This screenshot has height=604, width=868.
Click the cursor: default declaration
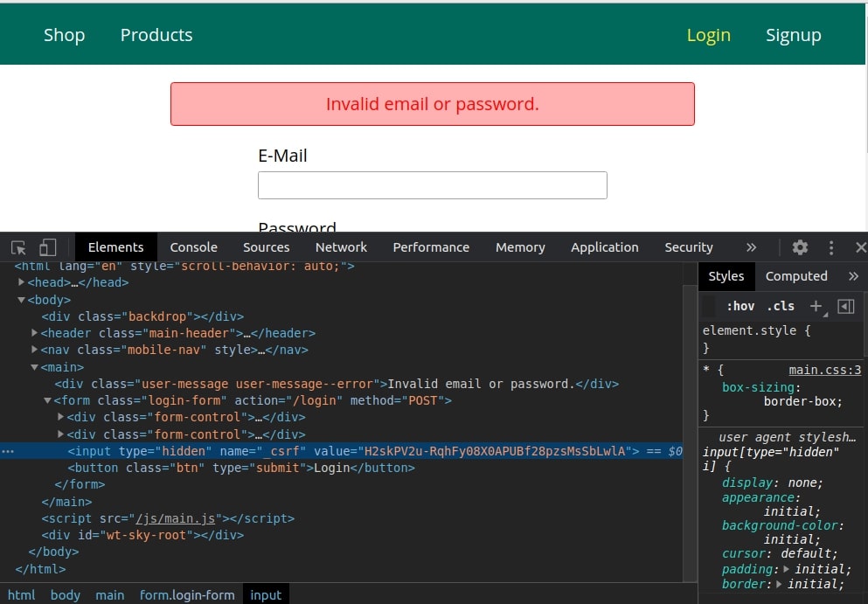(780, 553)
